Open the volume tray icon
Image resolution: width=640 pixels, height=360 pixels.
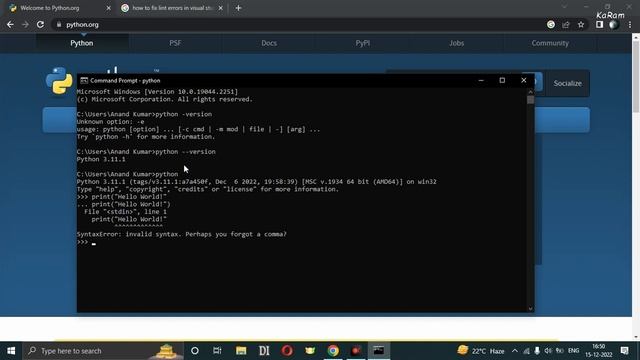pos(548,351)
